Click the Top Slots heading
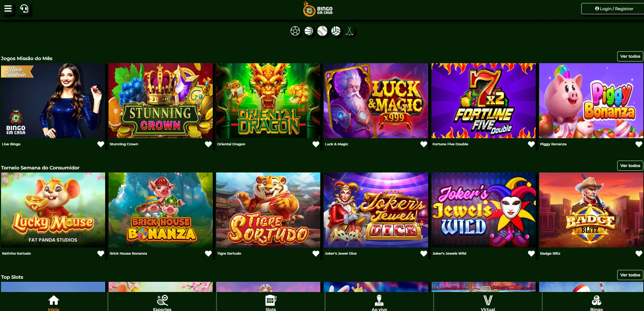The width and height of the screenshot is (644, 311). 12,277
